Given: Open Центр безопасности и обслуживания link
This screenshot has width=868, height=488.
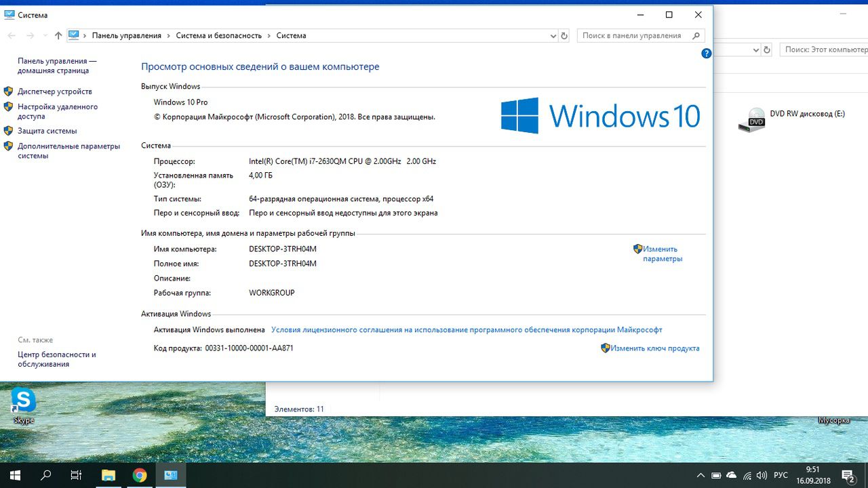Looking at the screenshot, I should point(57,359).
